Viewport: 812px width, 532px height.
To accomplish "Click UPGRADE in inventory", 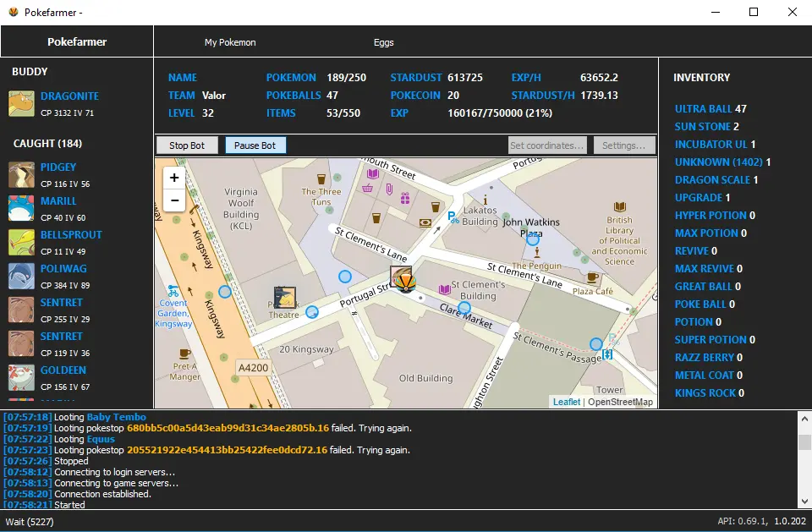I will [x=702, y=197].
